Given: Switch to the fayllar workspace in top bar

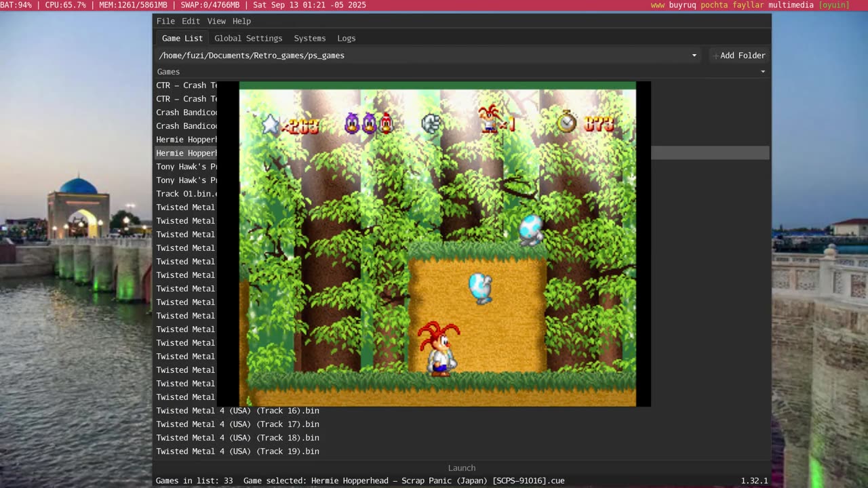Looking at the screenshot, I should click(748, 5).
